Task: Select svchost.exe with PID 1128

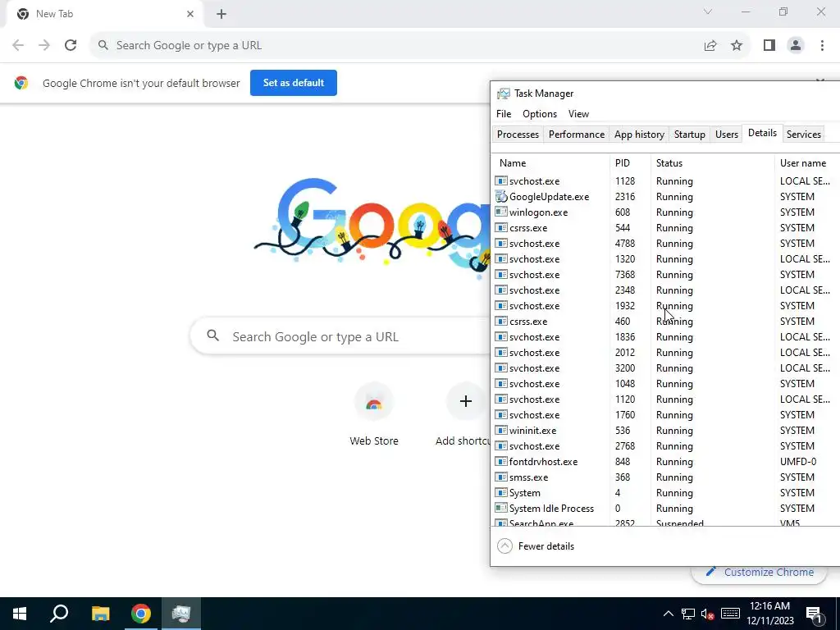Action: tap(666, 181)
